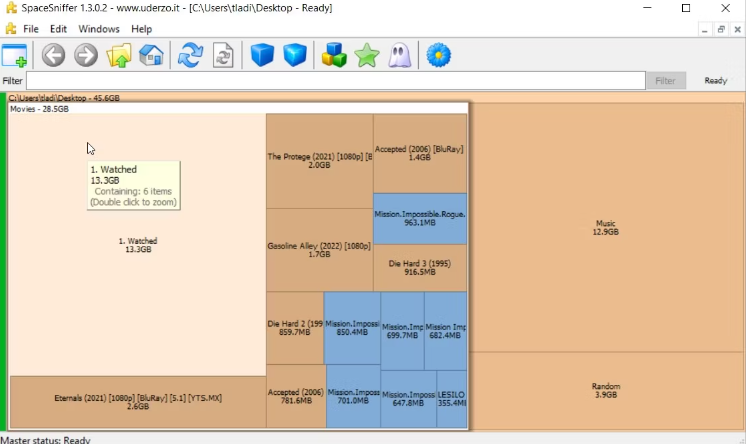The image size is (746, 444).
Task: Open the Edit menu
Action: click(59, 29)
